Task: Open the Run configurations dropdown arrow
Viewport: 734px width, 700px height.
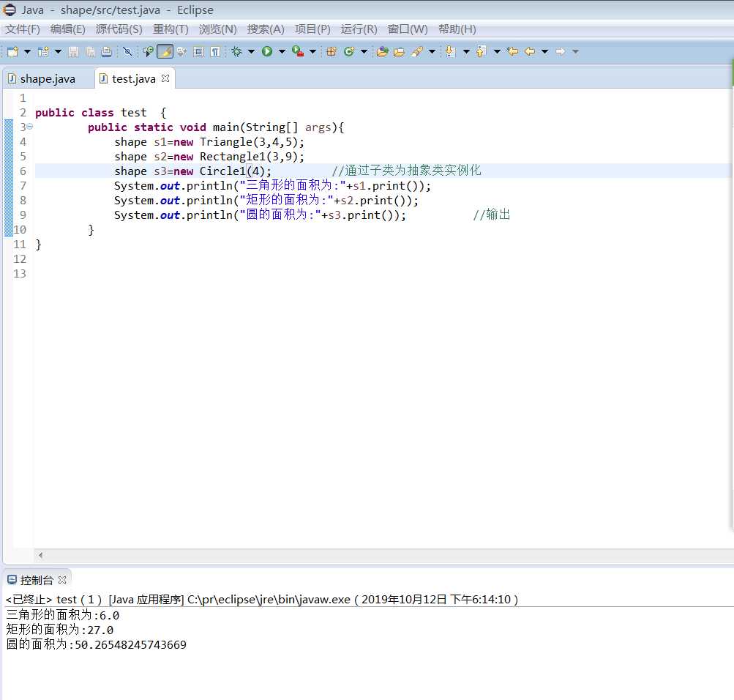Action: coord(282,51)
